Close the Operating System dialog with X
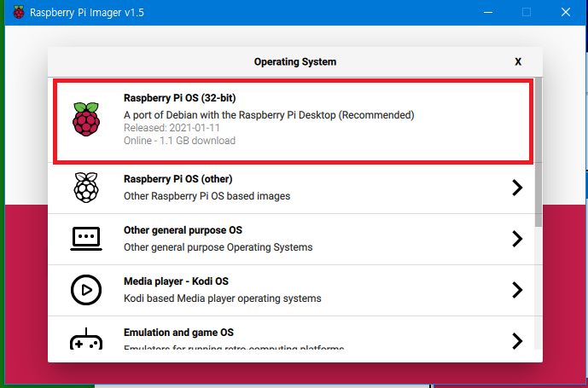Screen dimensions: 588x388 [518, 62]
